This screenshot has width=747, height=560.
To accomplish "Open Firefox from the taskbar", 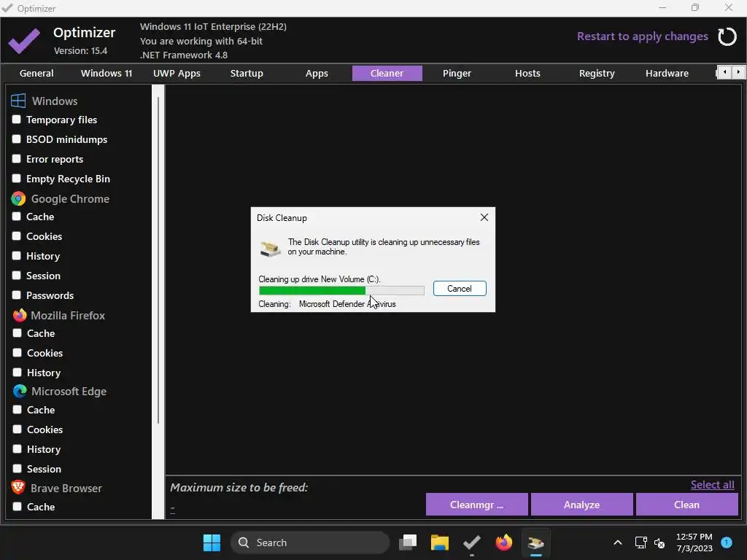I will click(503, 542).
